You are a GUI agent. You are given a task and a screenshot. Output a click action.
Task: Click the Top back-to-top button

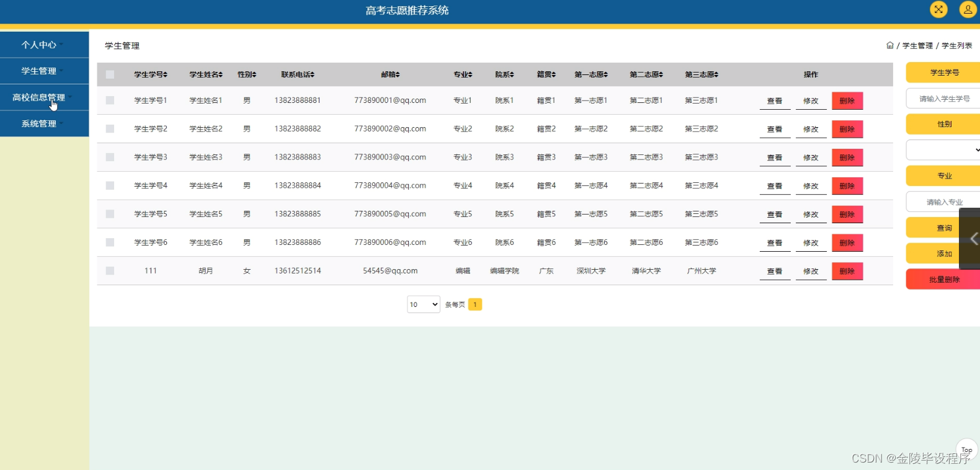(966, 450)
